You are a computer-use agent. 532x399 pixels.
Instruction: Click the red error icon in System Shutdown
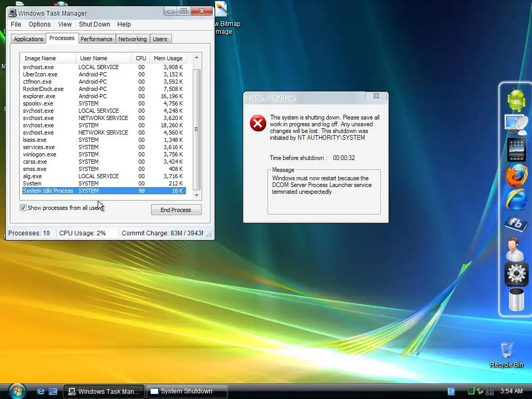click(x=258, y=123)
